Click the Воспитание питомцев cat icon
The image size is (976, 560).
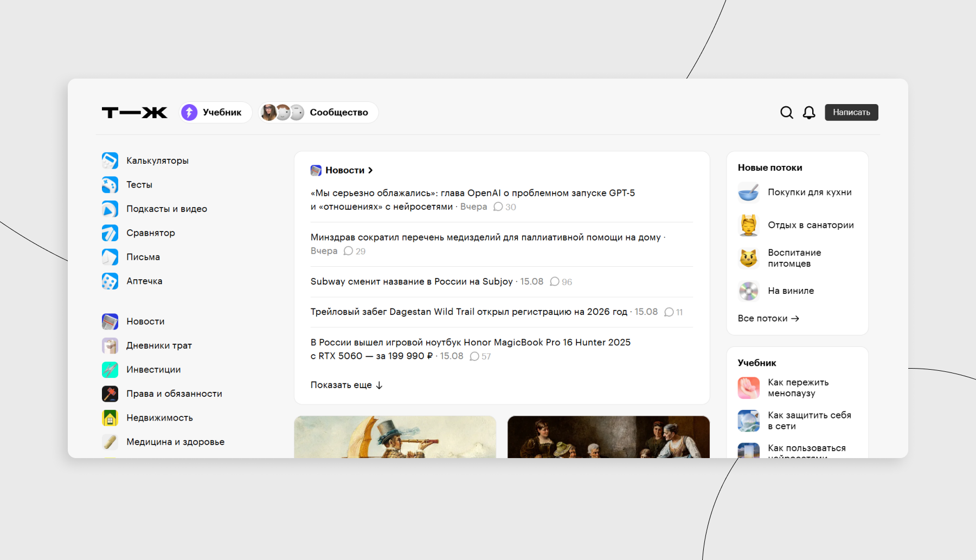(748, 258)
